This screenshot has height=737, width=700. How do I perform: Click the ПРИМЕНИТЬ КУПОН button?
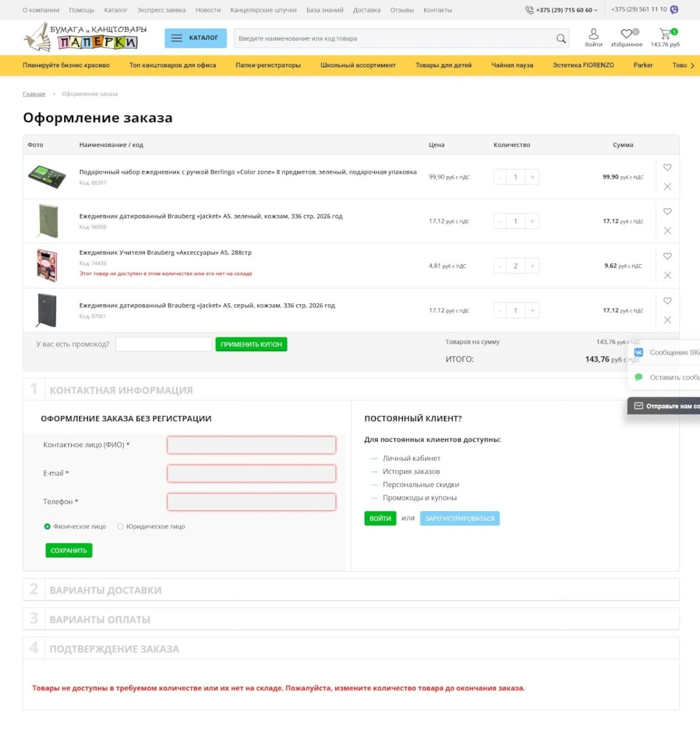[x=251, y=344]
